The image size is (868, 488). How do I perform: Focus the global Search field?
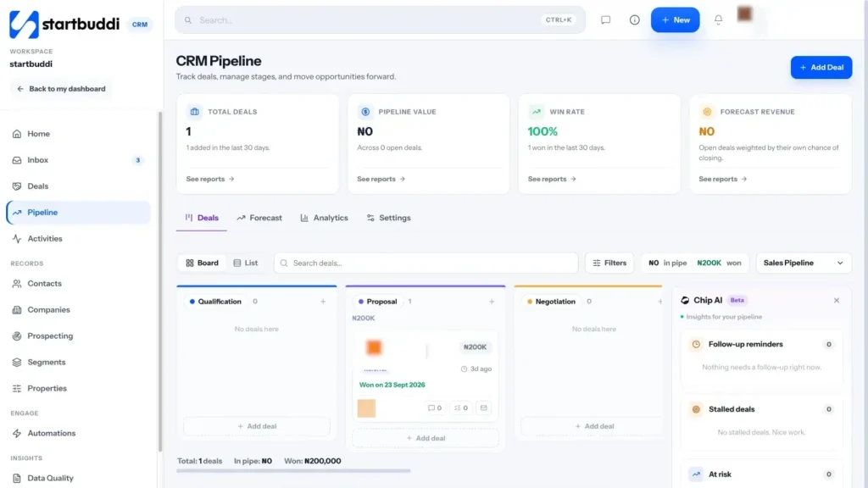[381, 20]
